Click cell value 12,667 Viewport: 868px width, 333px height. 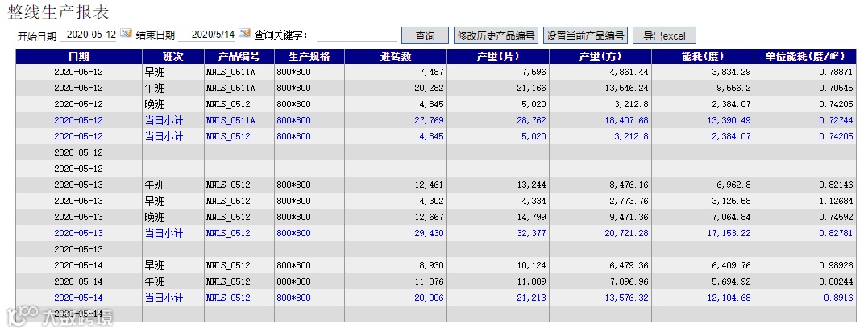click(430, 217)
